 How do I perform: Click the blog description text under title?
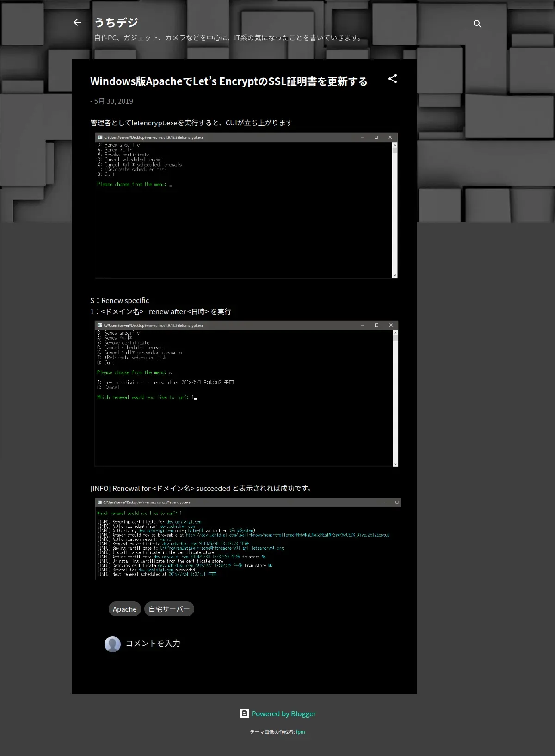click(229, 37)
